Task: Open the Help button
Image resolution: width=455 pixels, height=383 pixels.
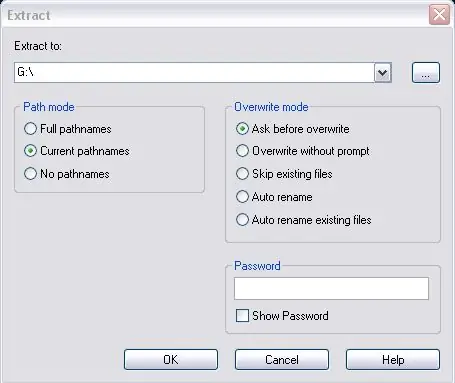Action: pyautogui.click(x=393, y=360)
